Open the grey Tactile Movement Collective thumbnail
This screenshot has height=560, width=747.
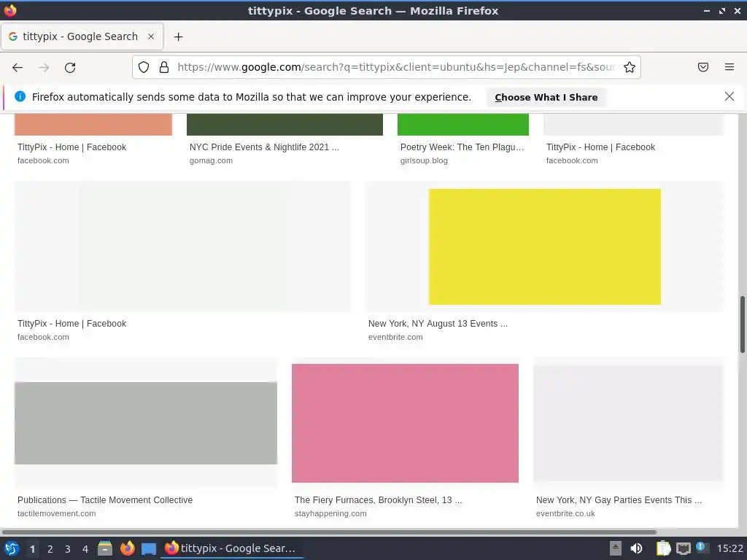[x=146, y=424]
